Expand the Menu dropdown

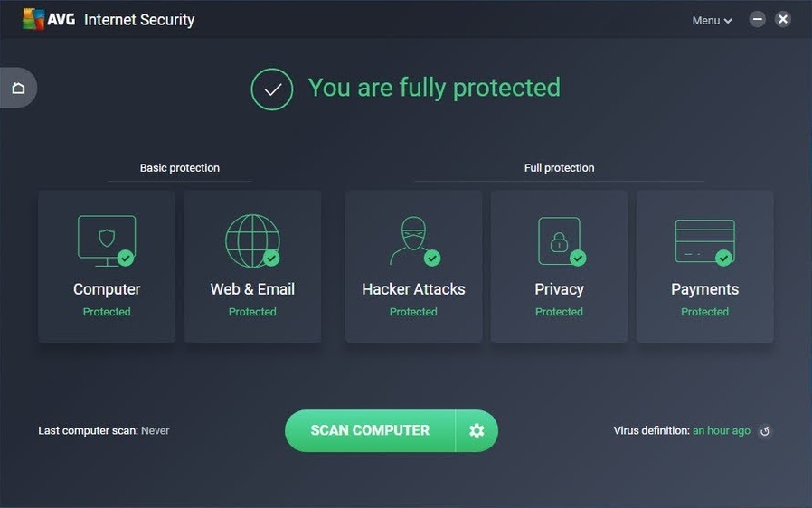pyautogui.click(x=712, y=20)
